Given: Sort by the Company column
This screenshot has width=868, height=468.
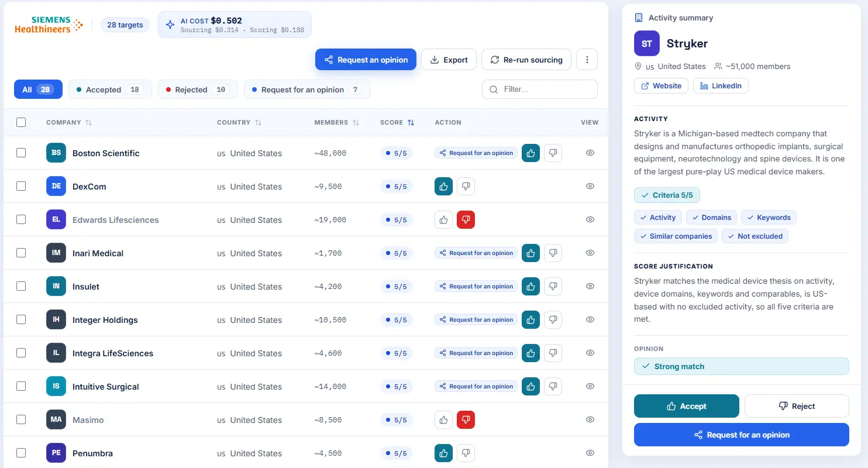Looking at the screenshot, I should tap(69, 123).
